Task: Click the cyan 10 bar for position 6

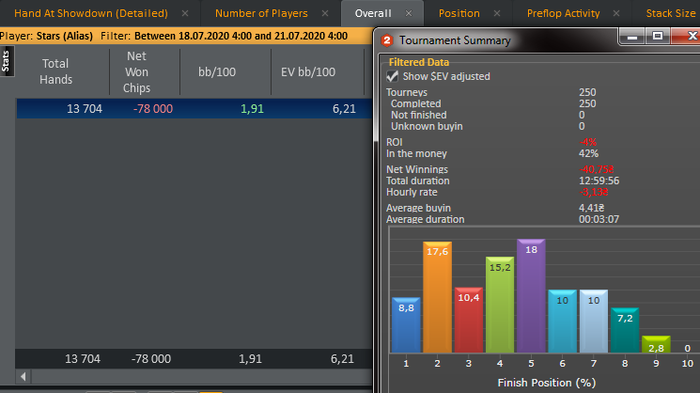Action: point(562,321)
